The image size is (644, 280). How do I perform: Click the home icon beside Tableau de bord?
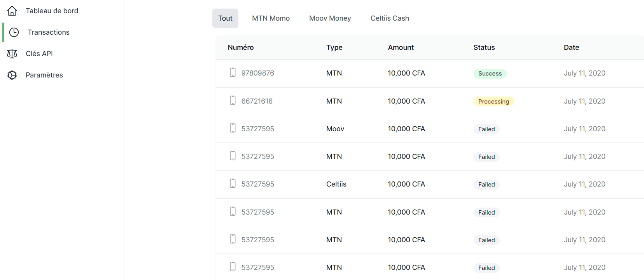coord(12,11)
